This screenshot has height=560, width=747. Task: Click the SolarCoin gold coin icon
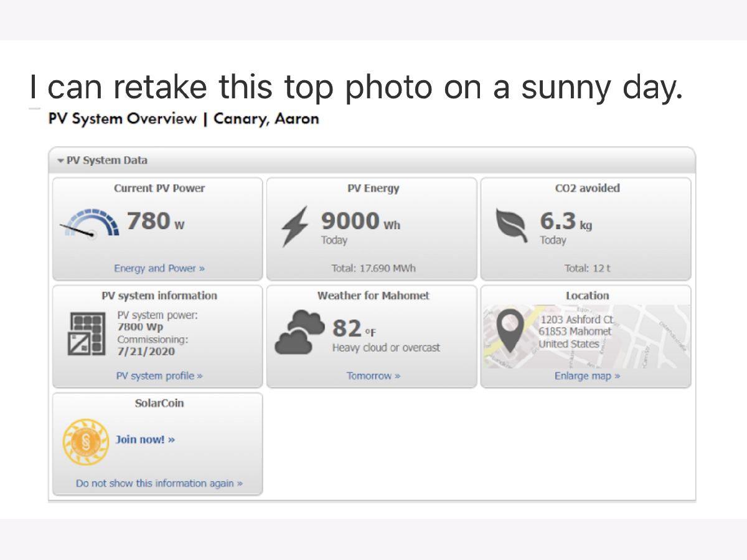pos(86,442)
